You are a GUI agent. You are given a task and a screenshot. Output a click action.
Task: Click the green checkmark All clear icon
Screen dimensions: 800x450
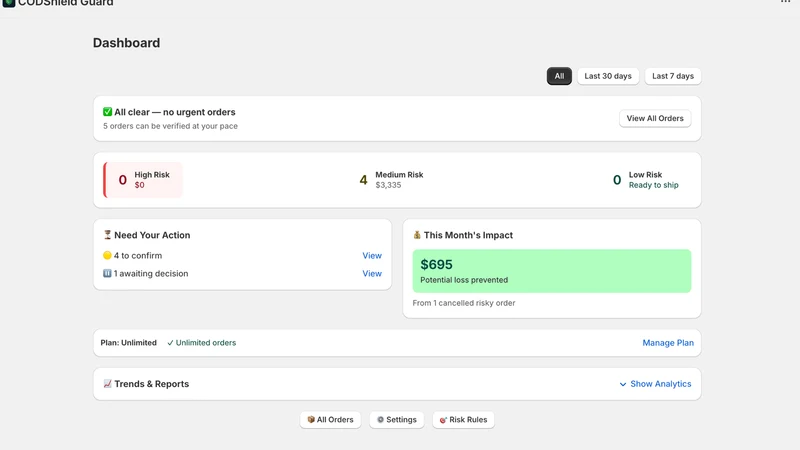107,112
